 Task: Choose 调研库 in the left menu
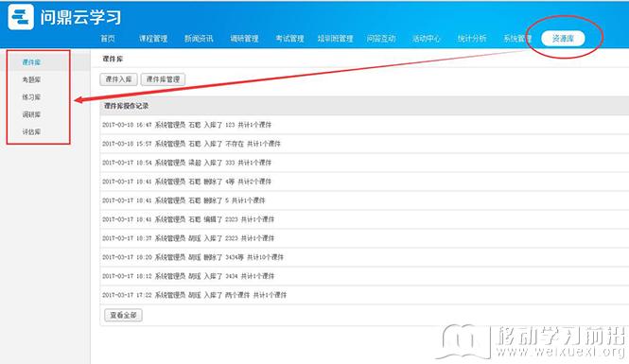(x=31, y=114)
